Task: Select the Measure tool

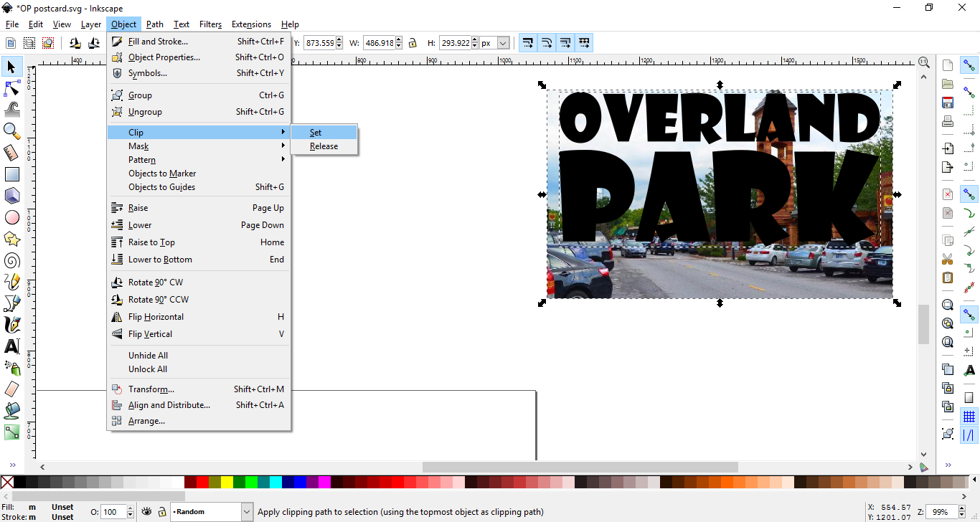Action: click(x=11, y=153)
